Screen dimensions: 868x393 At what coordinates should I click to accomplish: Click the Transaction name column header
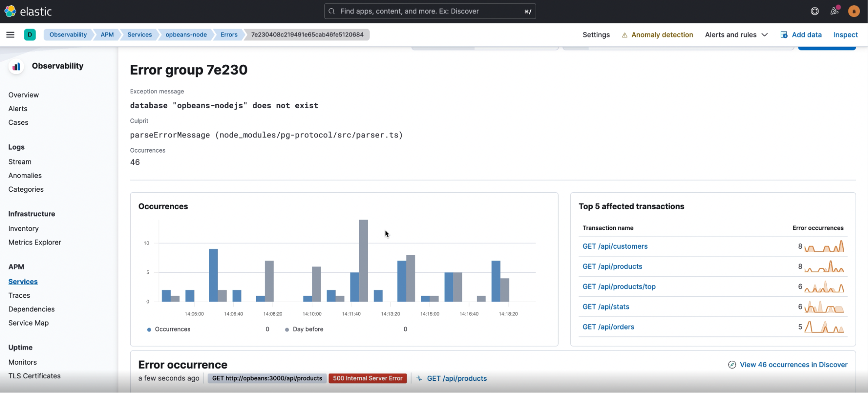pyautogui.click(x=608, y=228)
